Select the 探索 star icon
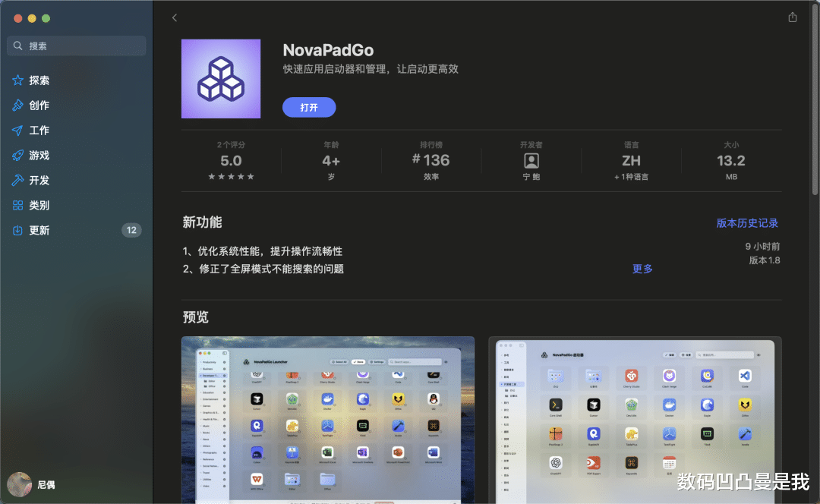 (17, 80)
